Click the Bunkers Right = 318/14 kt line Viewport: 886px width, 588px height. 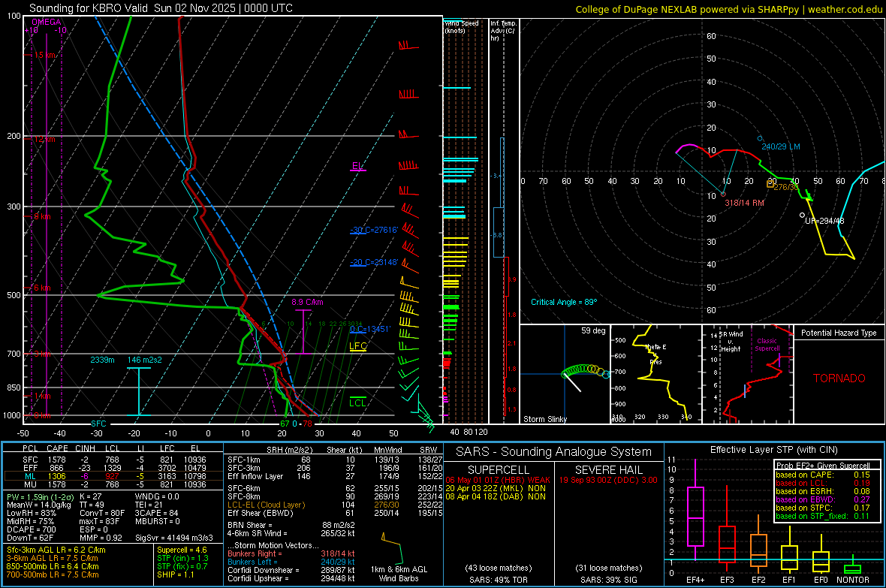click(291, 554)
